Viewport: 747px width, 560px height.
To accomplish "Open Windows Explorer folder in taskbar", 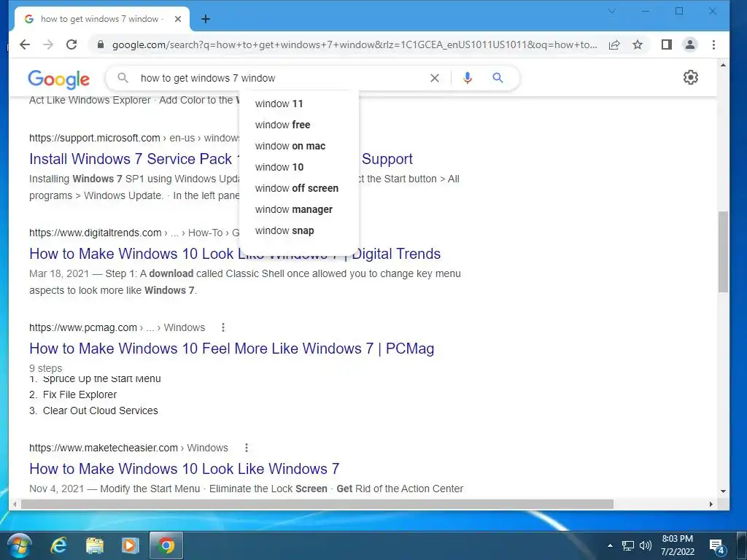I will 94,545.
